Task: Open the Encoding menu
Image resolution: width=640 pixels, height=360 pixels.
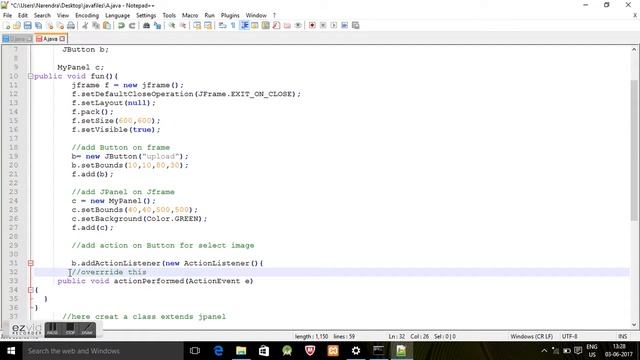Action: (87, 15)
